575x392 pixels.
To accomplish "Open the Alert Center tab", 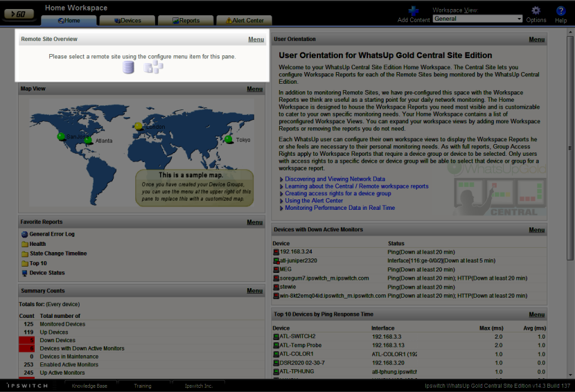I will [245, 21].
